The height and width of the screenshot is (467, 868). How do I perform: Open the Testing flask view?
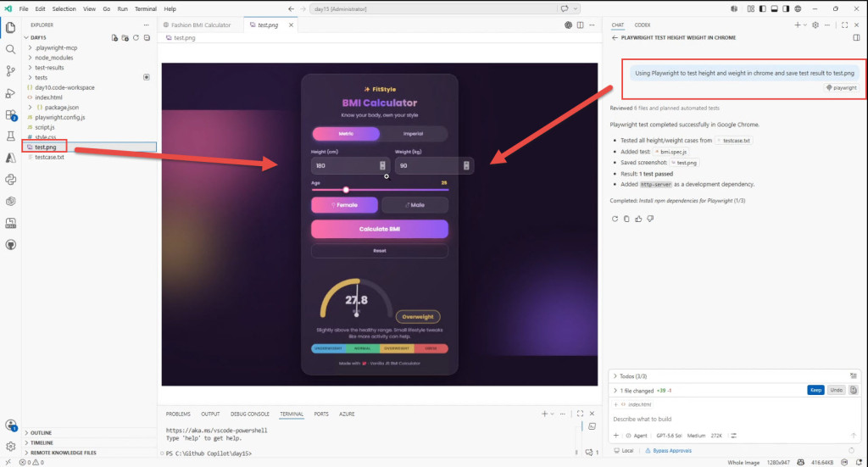coord(10,136)
